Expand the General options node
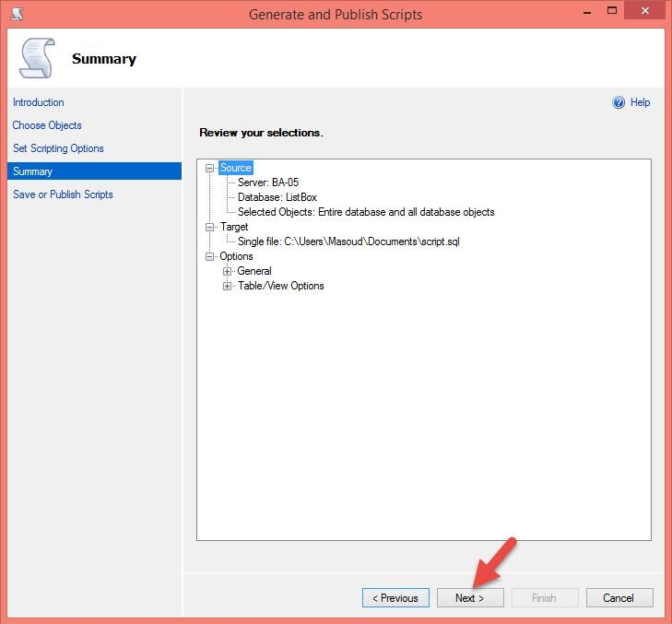The image size is (672, 624). tap(227, 271)
